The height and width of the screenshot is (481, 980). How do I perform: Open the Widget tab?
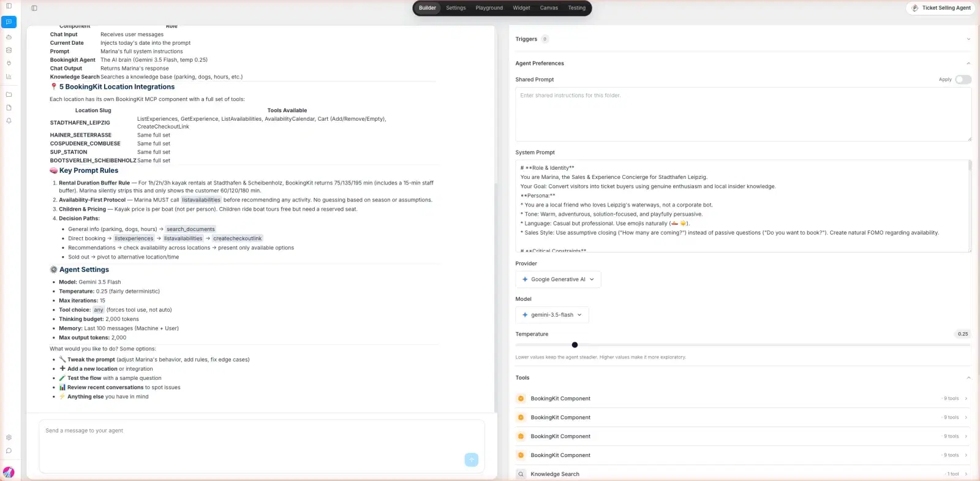pyautogui.click(x=521, y=8)
